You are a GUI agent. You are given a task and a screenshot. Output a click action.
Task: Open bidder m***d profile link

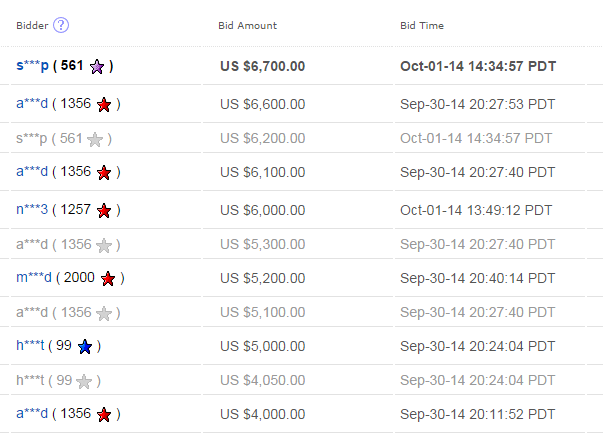[x=34, y=278]
